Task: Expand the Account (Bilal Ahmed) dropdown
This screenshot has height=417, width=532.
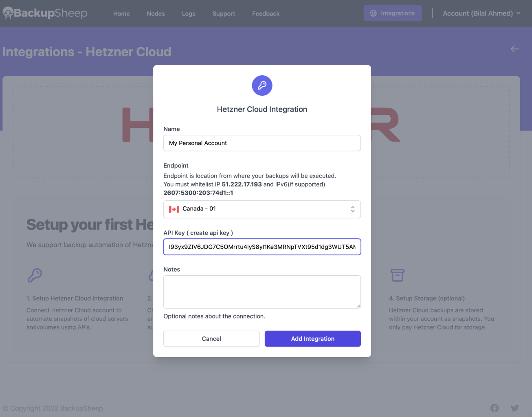Action: [x=481, y=13]
